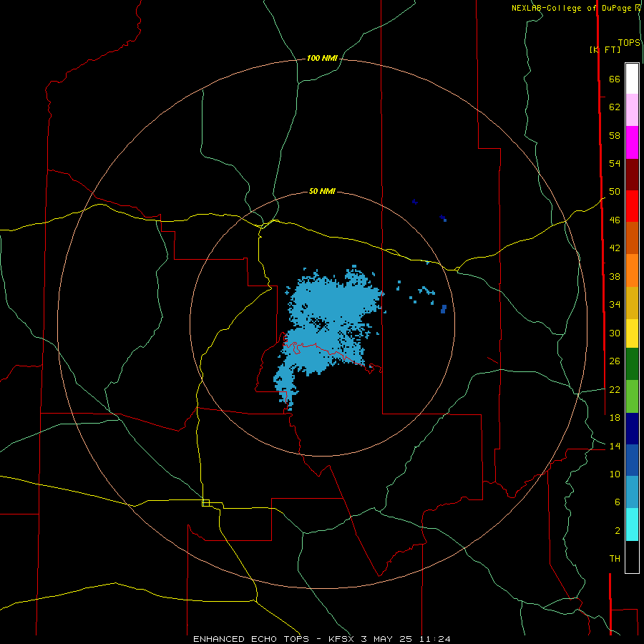Click the "3 MAY 25" date text
The image size is (644, 644).
click(386, 639)
